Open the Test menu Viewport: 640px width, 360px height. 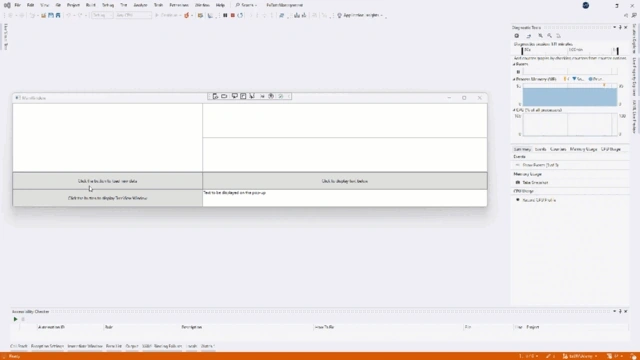[124, 5]
